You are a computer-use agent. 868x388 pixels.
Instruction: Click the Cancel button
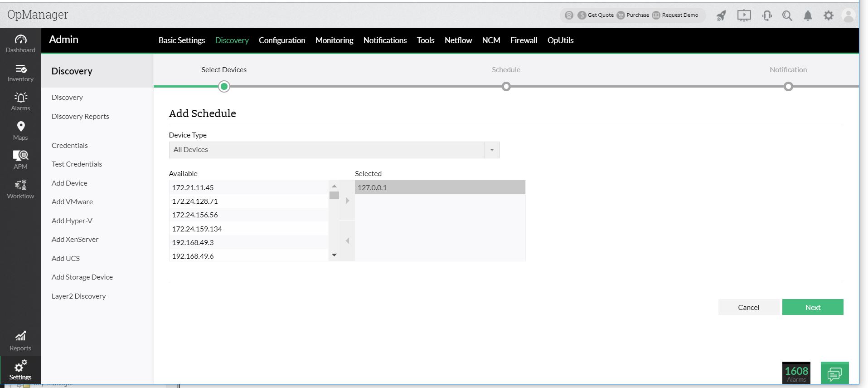[749, 307]
